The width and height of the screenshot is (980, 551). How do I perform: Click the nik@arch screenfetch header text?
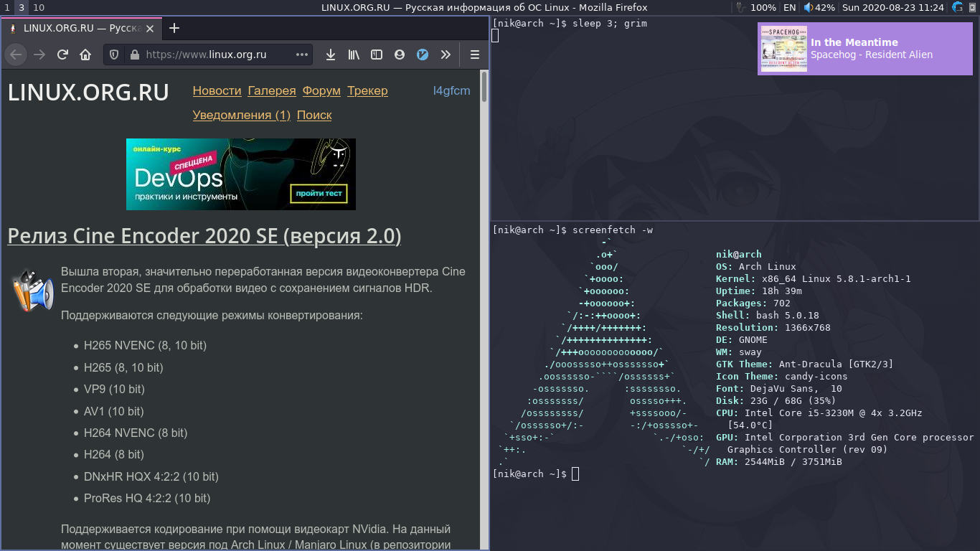click(739, 254)
